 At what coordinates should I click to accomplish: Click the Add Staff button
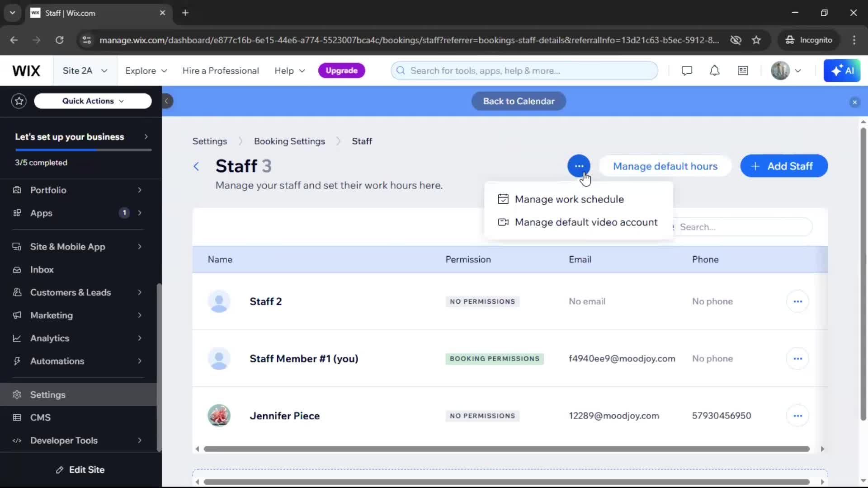coord(784,166)
